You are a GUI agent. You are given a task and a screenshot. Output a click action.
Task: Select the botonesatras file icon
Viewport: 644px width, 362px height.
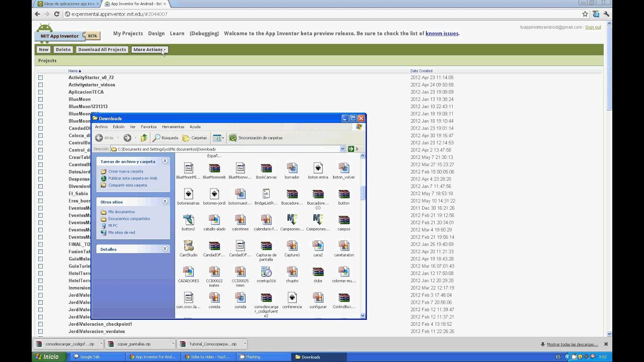click(188, 194)
